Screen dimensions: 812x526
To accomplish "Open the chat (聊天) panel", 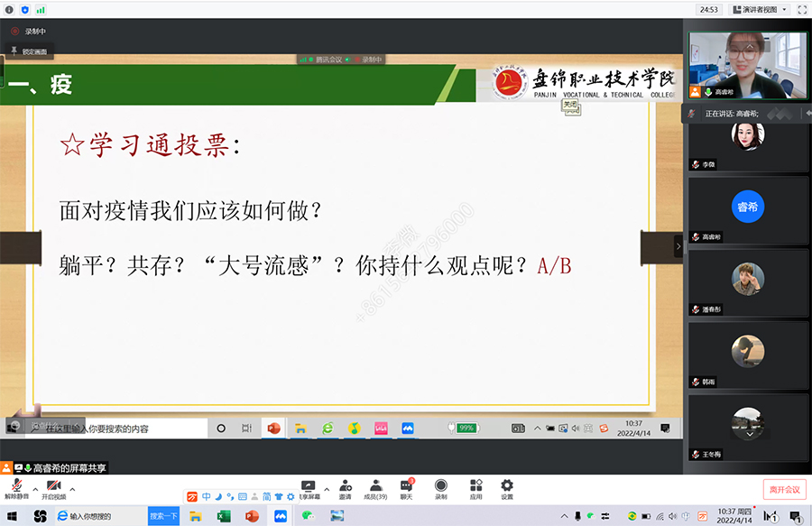I will pyautogui.click(x=406, y=485).
